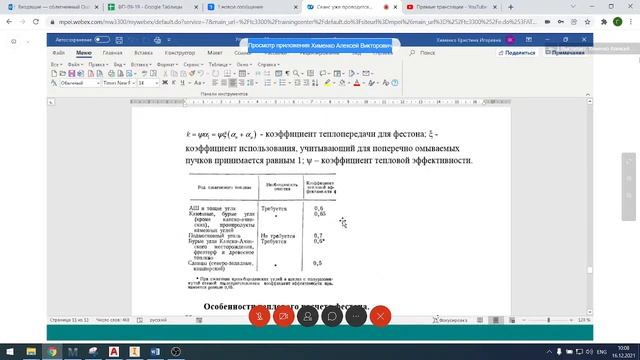
Task: Click the Word zoom slider in status bar
Action: point(548,320)
